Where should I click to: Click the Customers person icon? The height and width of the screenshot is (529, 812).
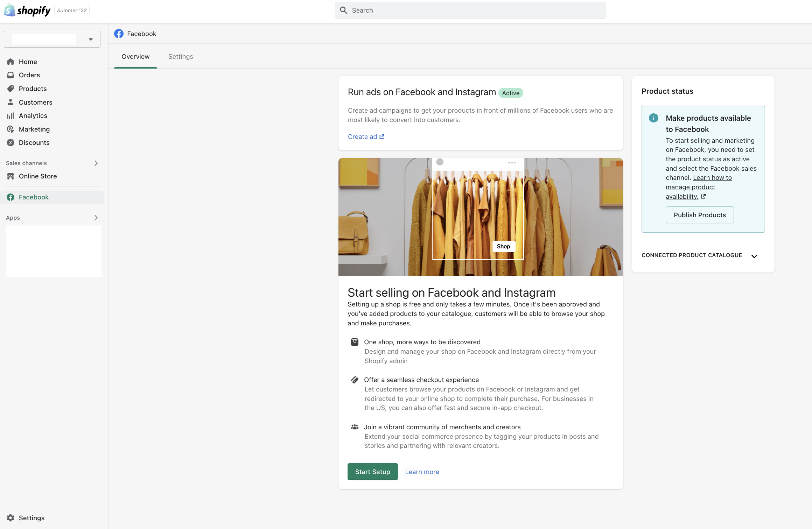(10, 102)
